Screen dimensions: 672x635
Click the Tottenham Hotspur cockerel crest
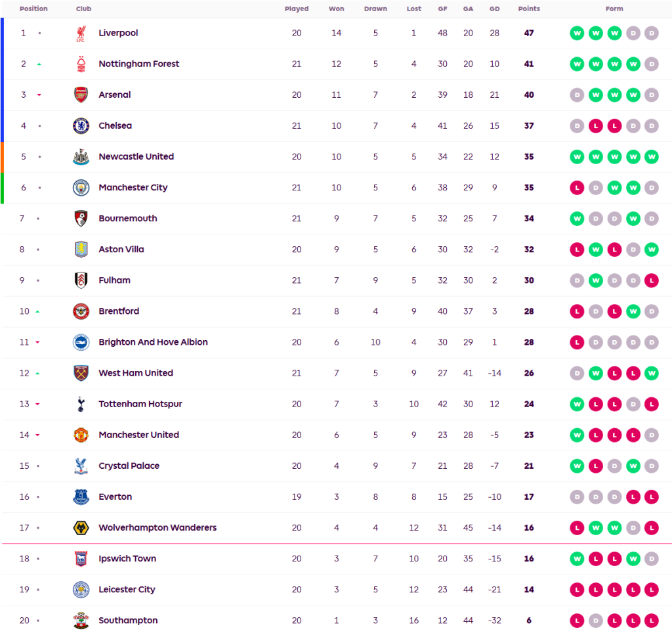81,405
